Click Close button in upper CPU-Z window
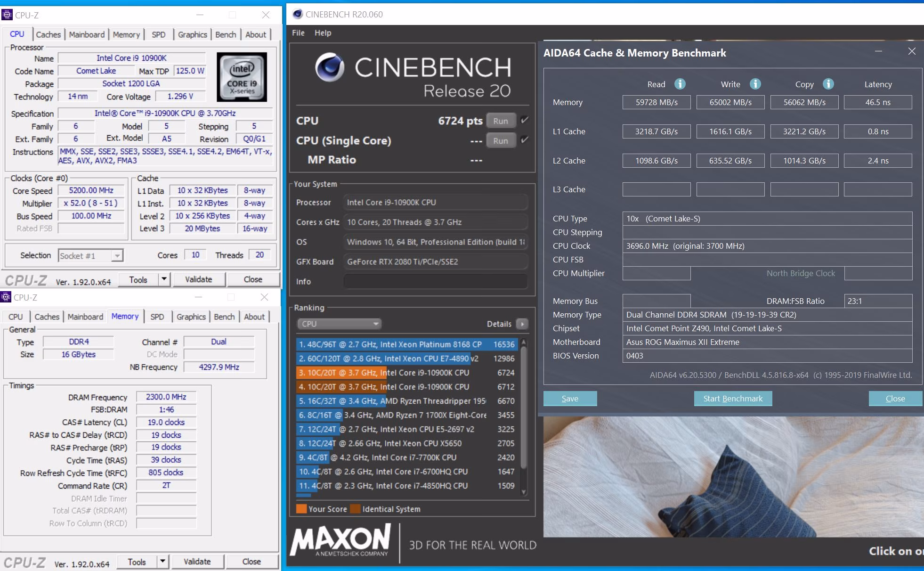The width and height of the screenshot is (924, 571). pos(253,279)
